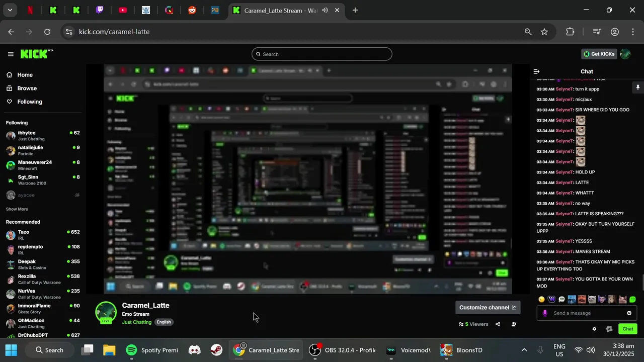Open Spotify from the taskbar
The height and width of the screenshot is (362, 644).
(x=151, y=350)
